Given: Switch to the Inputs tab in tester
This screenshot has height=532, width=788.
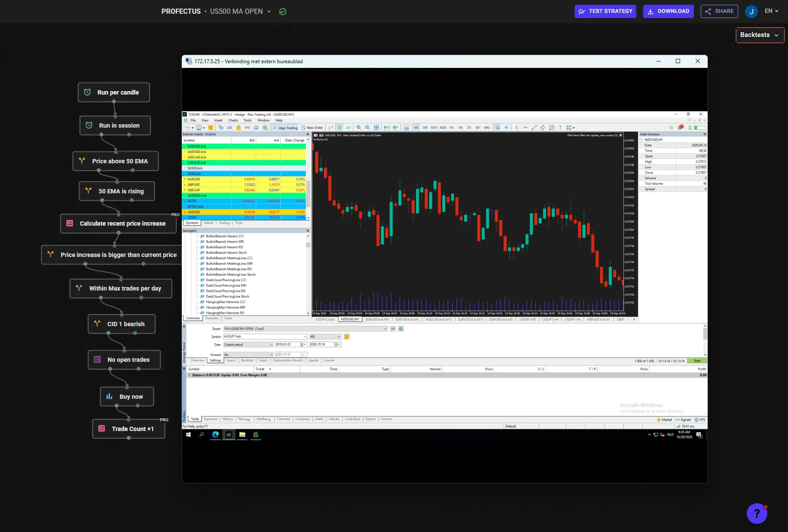Looking at the screenshot, I should click(231, 361).
